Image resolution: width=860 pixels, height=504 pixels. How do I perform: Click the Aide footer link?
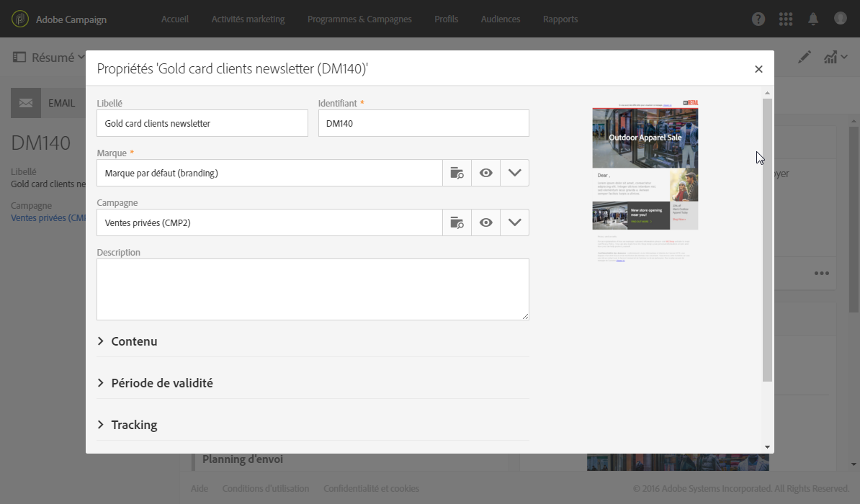tap(199, 488)
